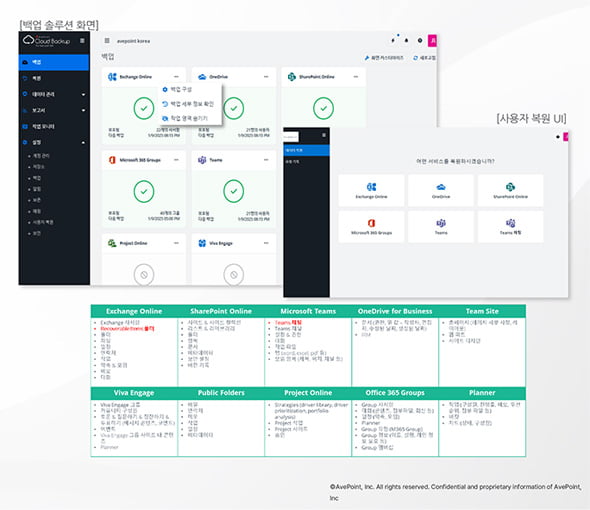Click the 새로고침 refresh link
The width and height of the screenshot is (590, 510).
(x=424, y=58)
